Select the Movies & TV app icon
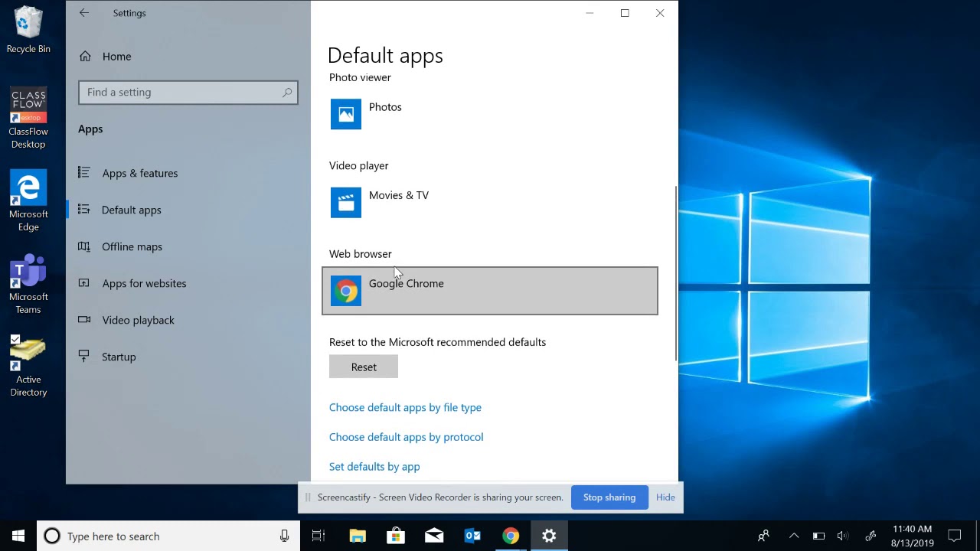The height and width of the screenshot is (551, 980). pos(346,203)
